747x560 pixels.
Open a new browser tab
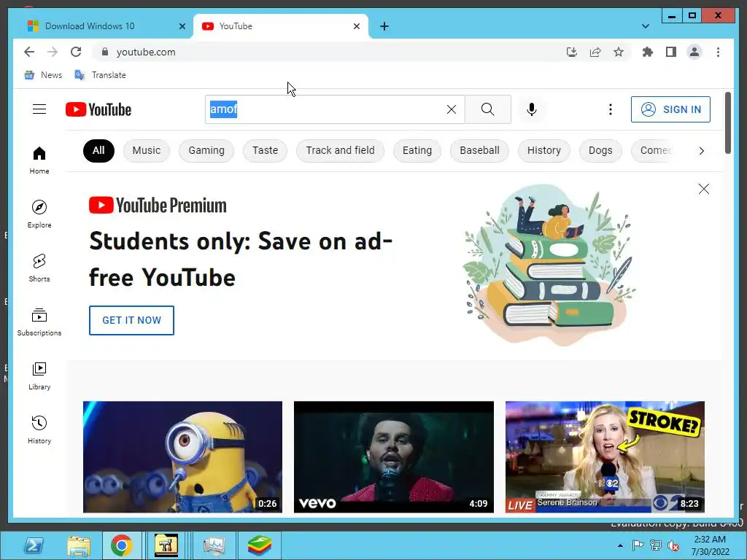(384, 26)
